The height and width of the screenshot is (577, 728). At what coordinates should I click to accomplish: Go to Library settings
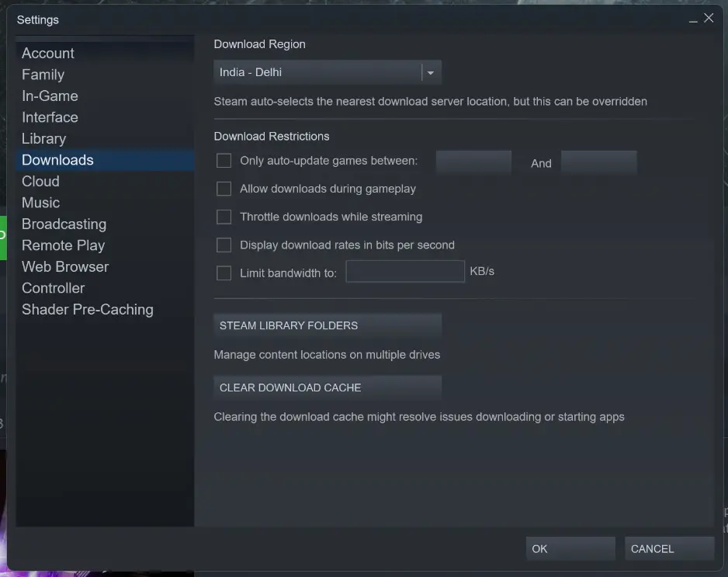point(44,138)
